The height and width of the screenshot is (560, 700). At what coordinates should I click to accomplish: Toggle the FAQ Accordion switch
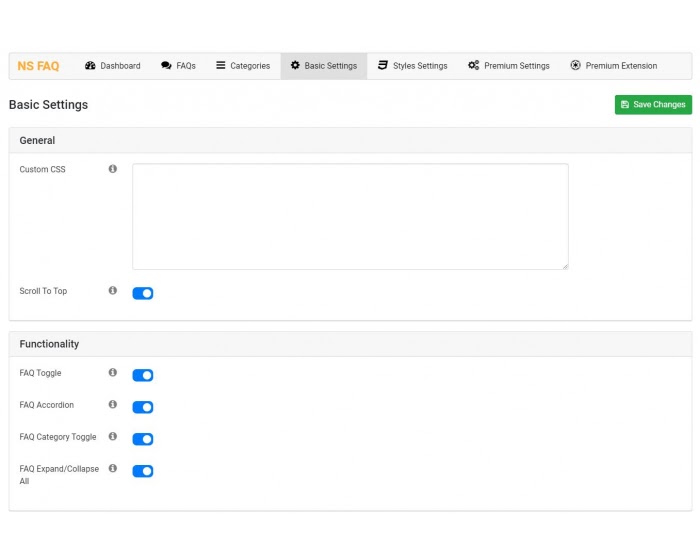(x=143, y=408)
